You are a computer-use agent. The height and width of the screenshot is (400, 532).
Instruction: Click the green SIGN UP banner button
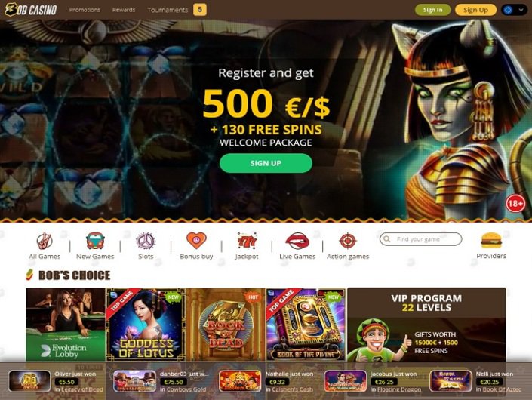[266, 163]
